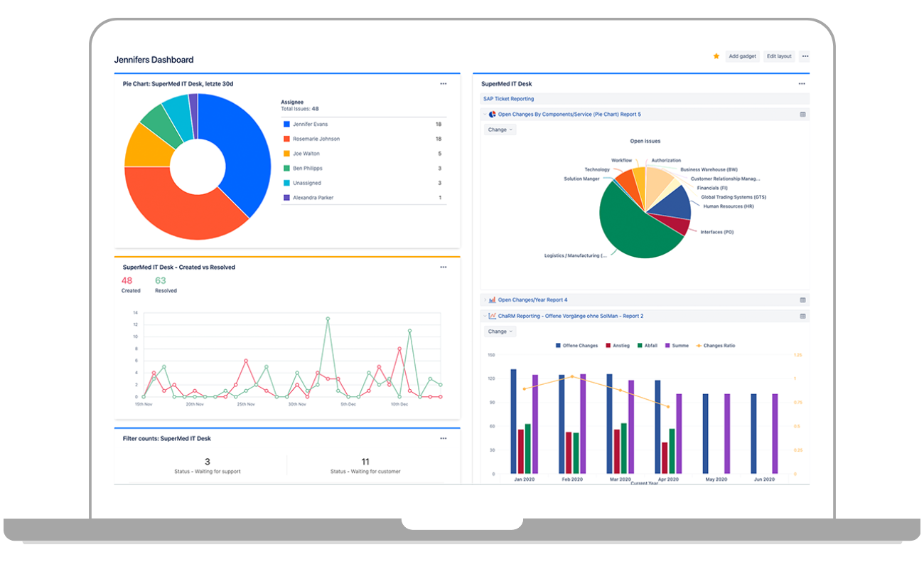Open ChaRM Reporting Offene Vorgänge link
This screenshot has width=924, height=562.
coord(571,316)
